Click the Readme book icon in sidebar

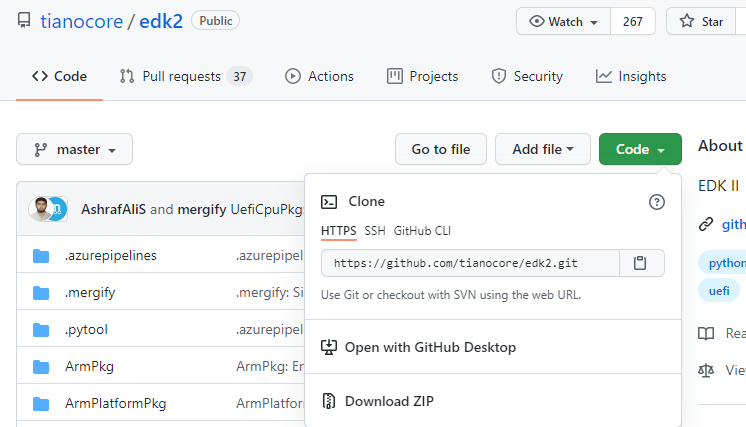point(706,333)
